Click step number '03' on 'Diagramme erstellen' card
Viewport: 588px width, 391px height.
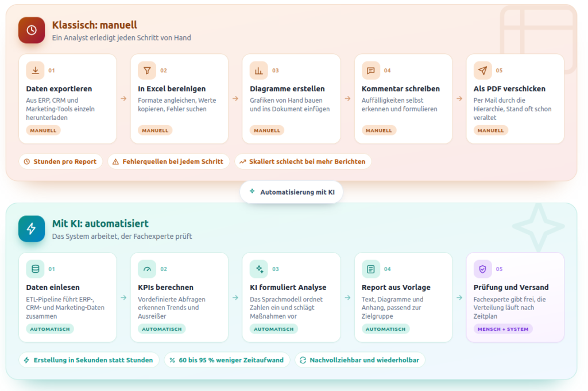point(276,71)
